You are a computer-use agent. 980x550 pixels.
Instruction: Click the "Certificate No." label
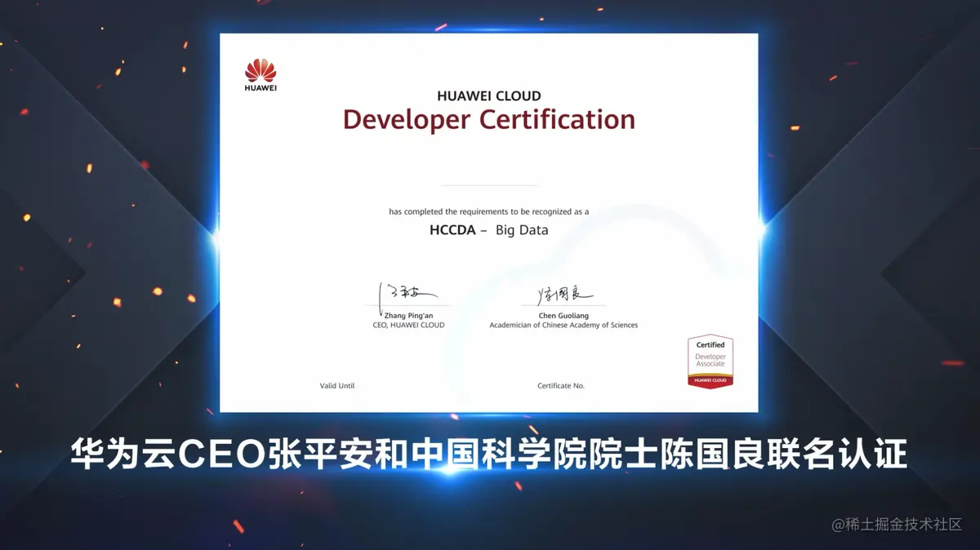click(x=561, y=386)
